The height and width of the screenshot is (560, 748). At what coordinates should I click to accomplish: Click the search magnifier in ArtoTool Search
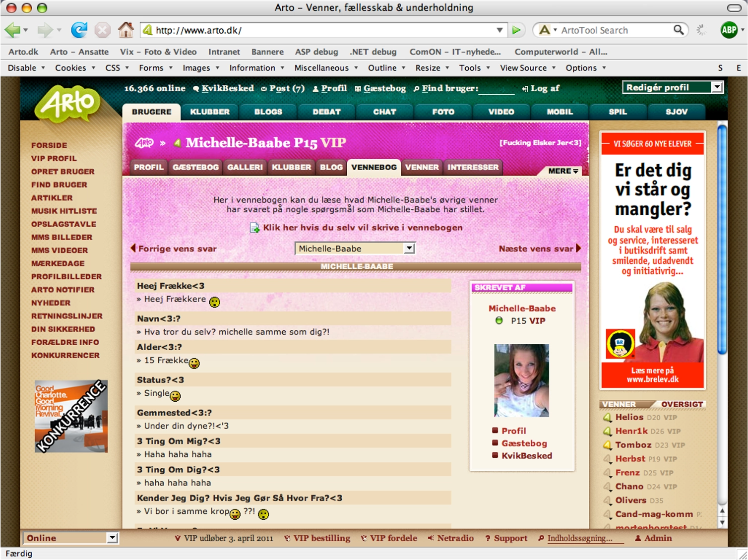pyautogui.click(x=678, y=30)
